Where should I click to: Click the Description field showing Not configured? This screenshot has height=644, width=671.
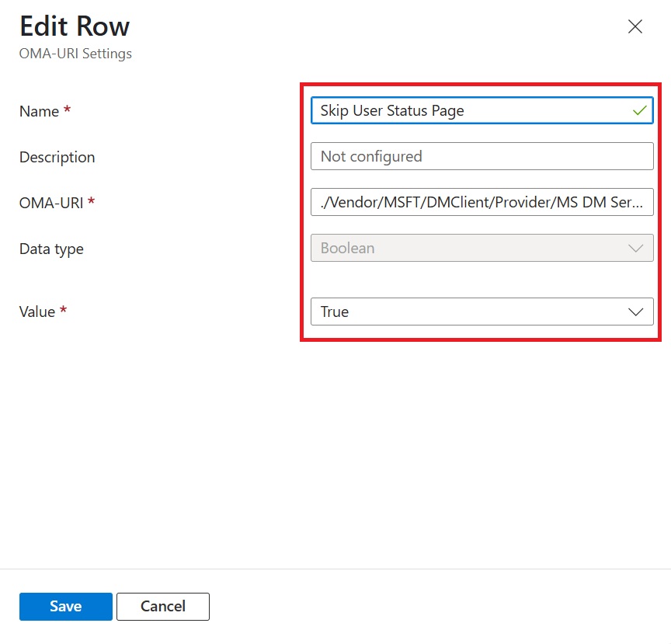pyautogui.click(x=482, y=156)
